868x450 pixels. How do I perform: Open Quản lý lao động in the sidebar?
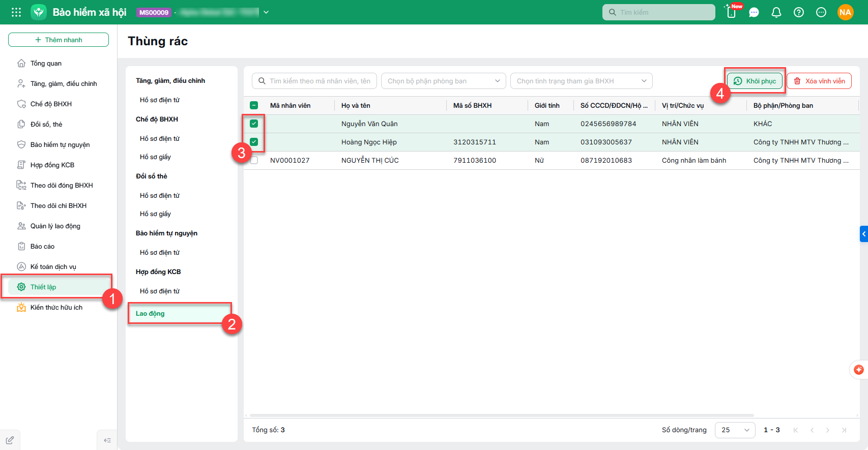59,226
